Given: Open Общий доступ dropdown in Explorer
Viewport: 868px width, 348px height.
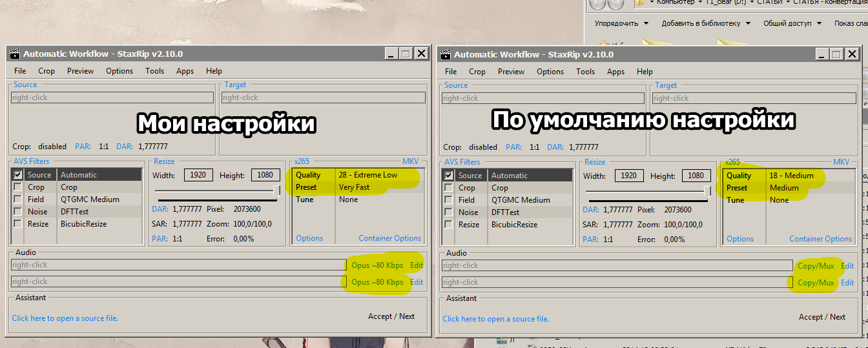Looking at the screenshot, I should click(x=792, y=23).
